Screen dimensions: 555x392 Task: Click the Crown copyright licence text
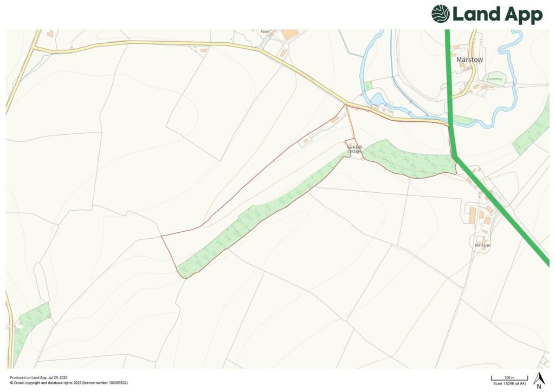click(69, 383)
